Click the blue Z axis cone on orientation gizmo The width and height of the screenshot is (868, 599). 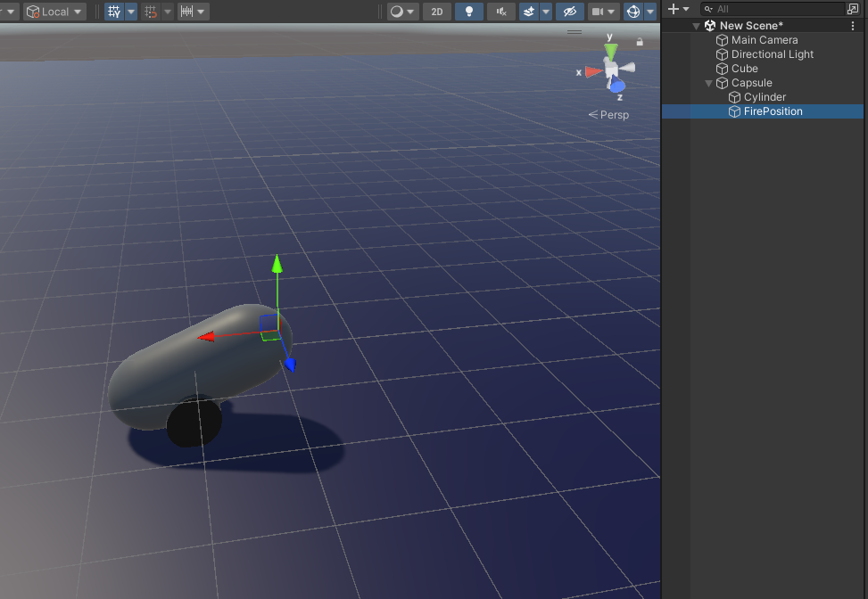(x=616, y=86)
